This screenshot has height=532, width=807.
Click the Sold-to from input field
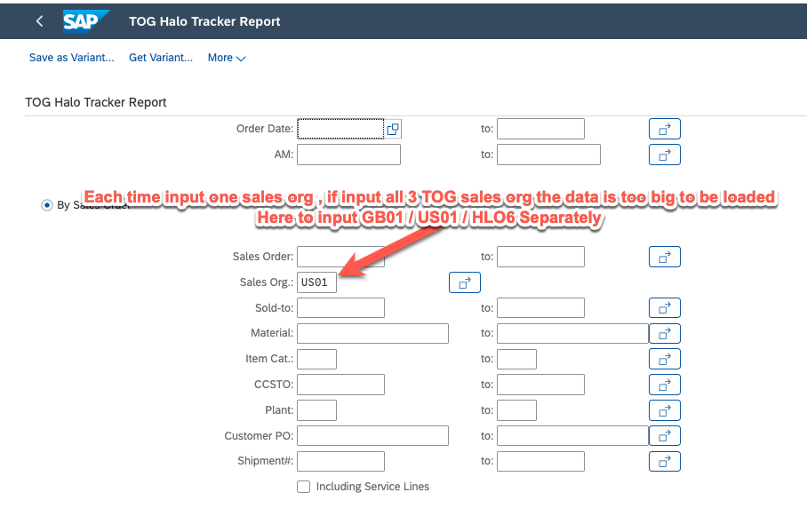pos(340,308)
